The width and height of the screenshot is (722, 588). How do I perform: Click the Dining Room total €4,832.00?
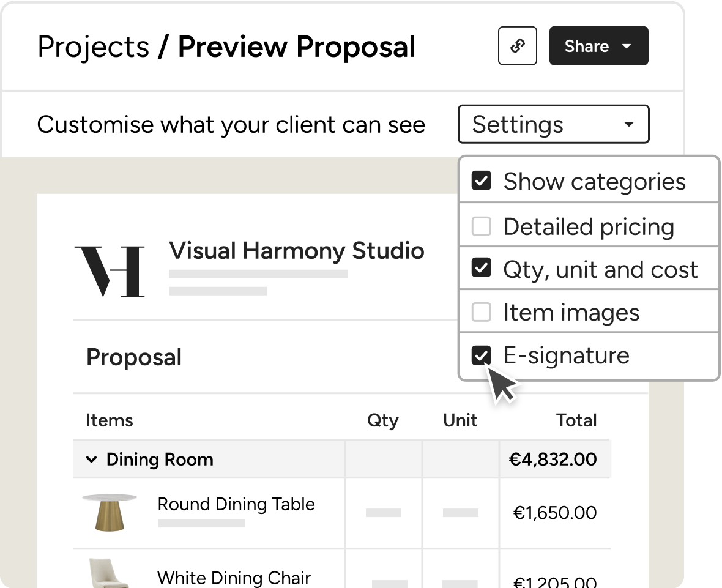click(x=553, y=459)
